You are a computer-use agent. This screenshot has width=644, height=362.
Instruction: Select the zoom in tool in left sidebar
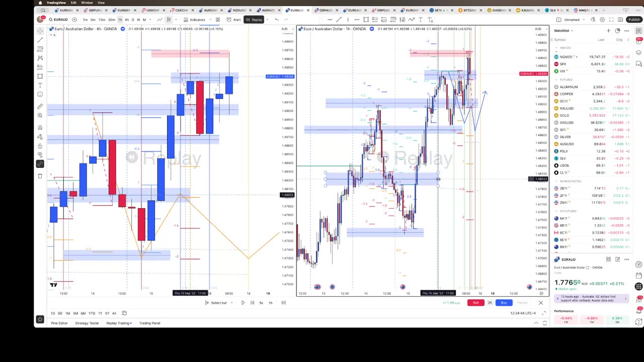click(x=40, y=115)
